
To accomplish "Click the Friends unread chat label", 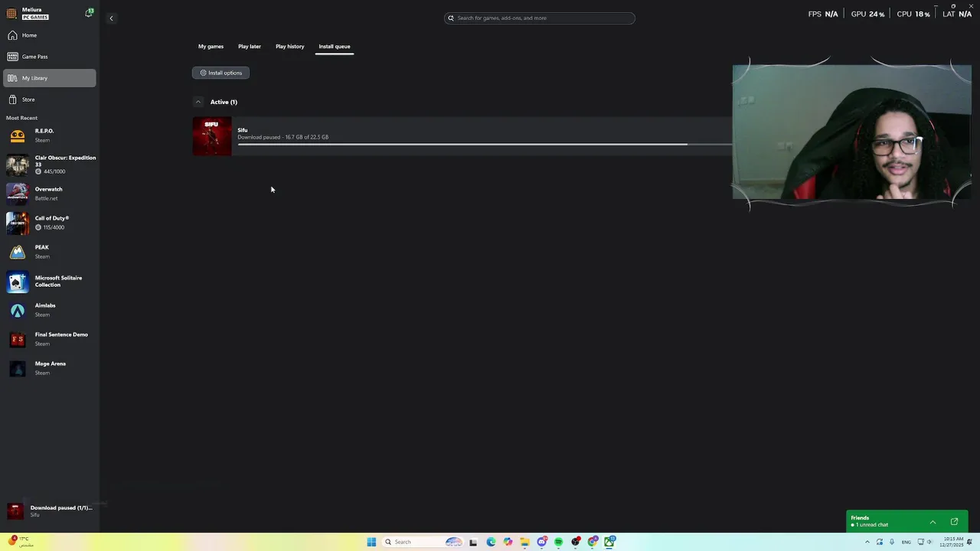I will tap(870, 525).
